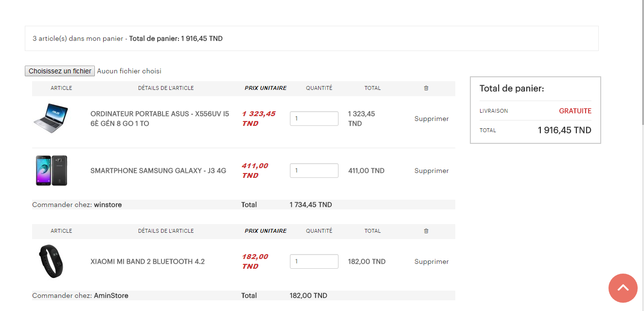This screenshot has width=644, height=311.
Task: Click quantity input for Samsung Galaxy
Action: (x=314, y=171)
